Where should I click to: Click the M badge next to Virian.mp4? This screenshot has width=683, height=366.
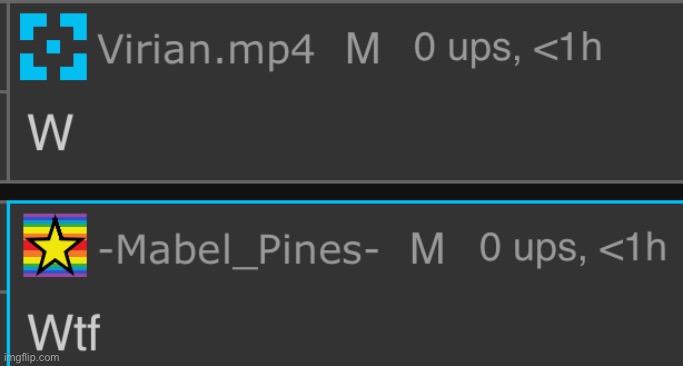[x=363, y=47]
